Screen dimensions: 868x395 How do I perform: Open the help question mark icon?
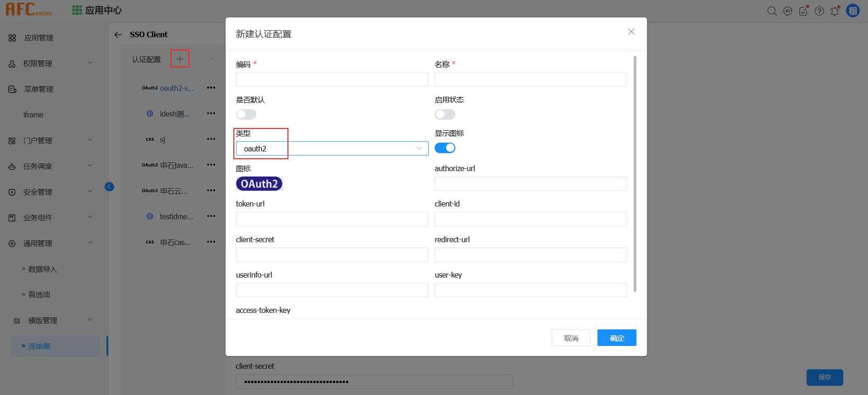[819, 11]
